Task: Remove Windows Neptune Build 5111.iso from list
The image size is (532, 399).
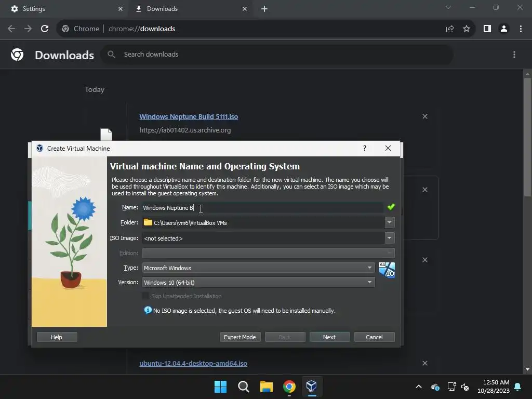Action: click(425, 116)
